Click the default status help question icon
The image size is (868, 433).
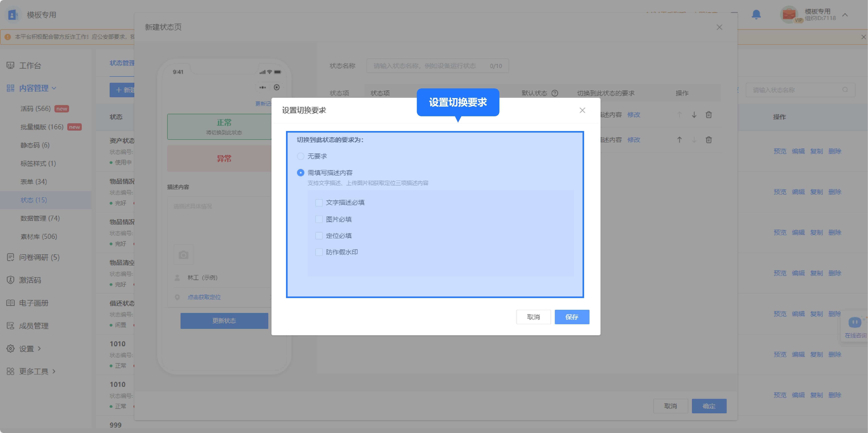tap(555, 93)
